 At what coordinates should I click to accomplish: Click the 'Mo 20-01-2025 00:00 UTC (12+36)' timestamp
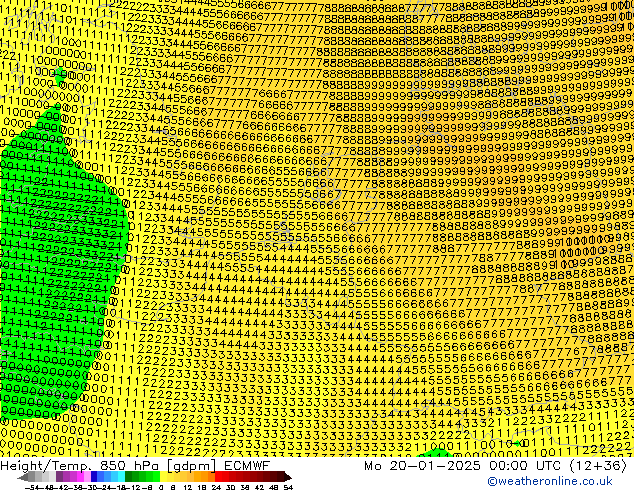coord(495,465)
